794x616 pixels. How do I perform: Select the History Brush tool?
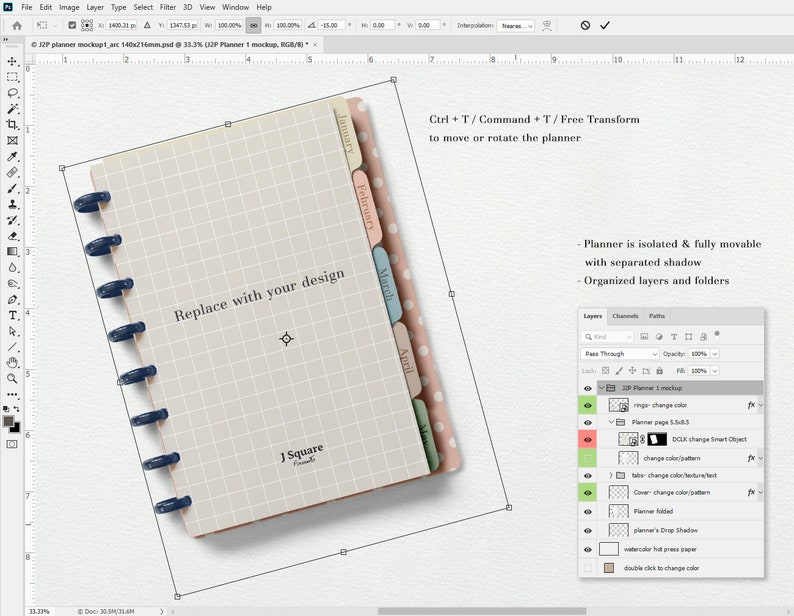click(x=12, y=220)
